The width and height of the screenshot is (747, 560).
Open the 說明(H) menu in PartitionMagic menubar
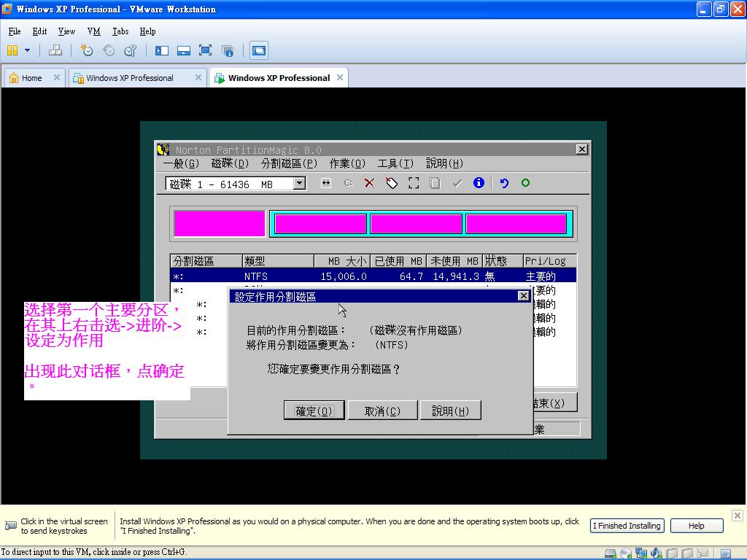pyautogui.click(x=444, y=164)
